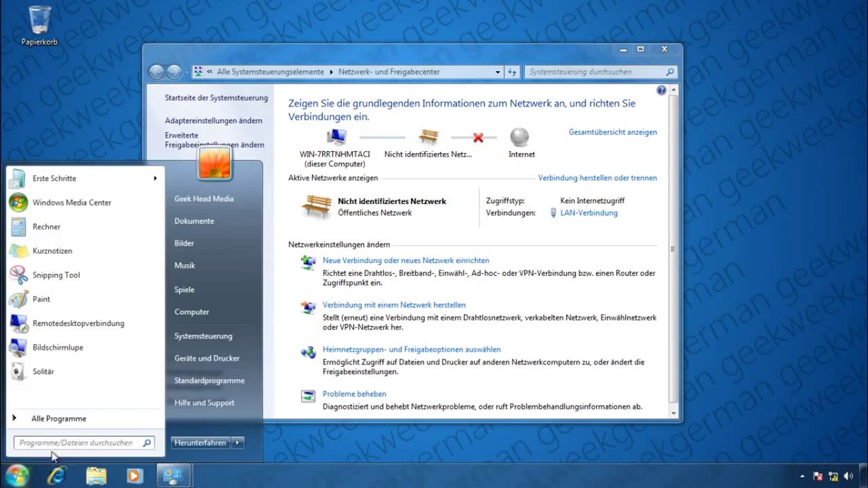Image resolution: width=868 pixels, height=488 pixels.
Task: Open Adaptereinstellungen ändern
Action: [214, 121]
